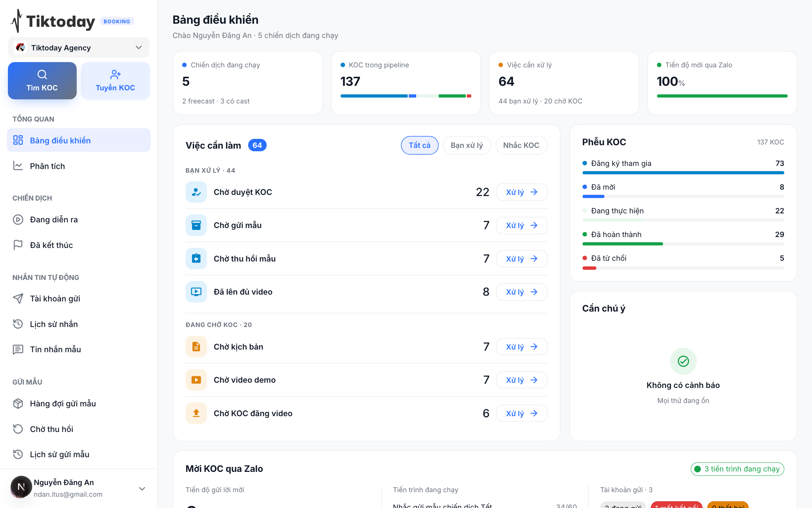Click the Đăng ký tham gia funnel bar
Screen dimensions: 812x508
point(683,173)
